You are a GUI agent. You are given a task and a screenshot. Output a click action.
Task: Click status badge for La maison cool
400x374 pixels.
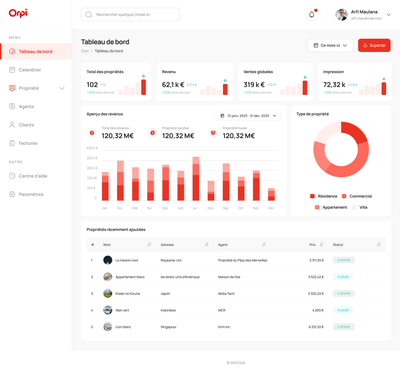[x=344, y=260]
